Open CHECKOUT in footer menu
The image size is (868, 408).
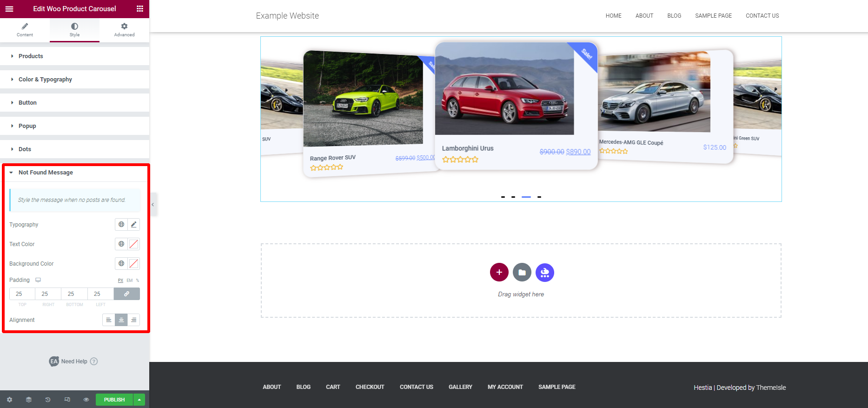tap(370, 387)
